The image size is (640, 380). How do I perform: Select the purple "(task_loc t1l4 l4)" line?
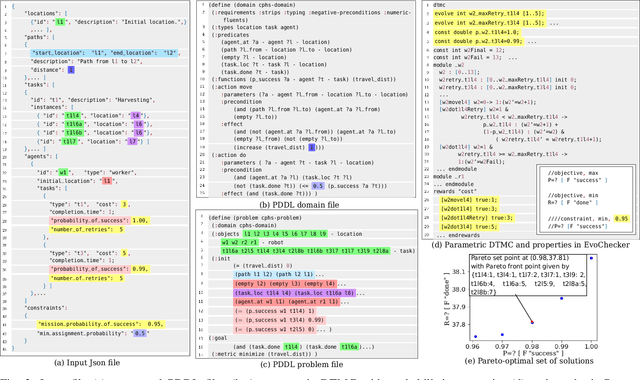point(294,293)
